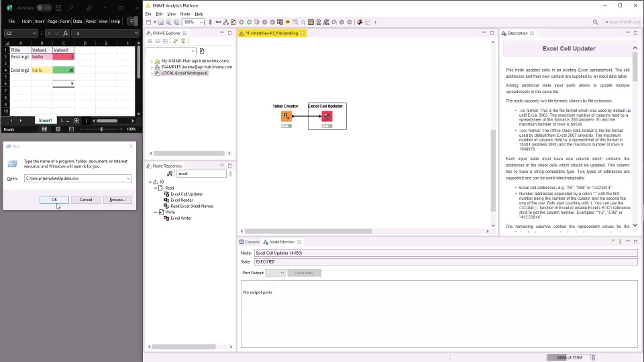This screenshot has width=644, height=362.
Task: Click heap memory 243M of 553M bar
Action: [x=568, y=358]
